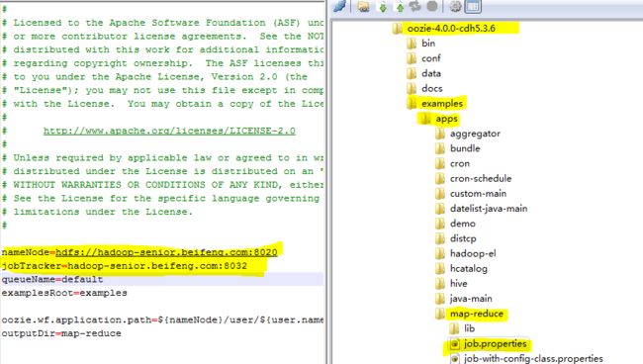Select the lib folder under map-reduce

coord(469,328)
